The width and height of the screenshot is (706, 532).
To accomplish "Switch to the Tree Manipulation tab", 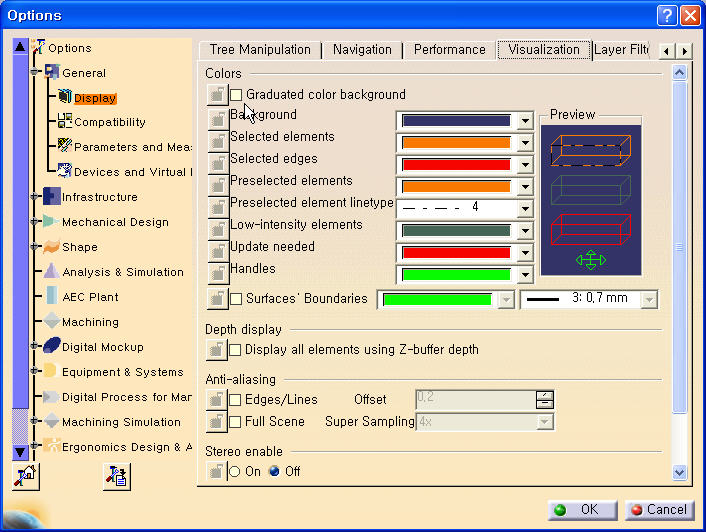I will click(x=260, y=49).
